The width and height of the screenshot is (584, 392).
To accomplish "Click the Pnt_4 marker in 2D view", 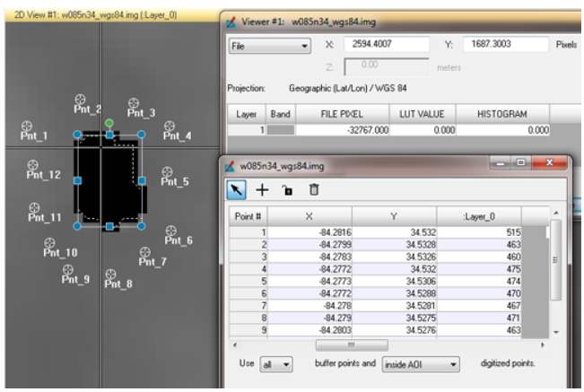I will [x=170, y=126].
